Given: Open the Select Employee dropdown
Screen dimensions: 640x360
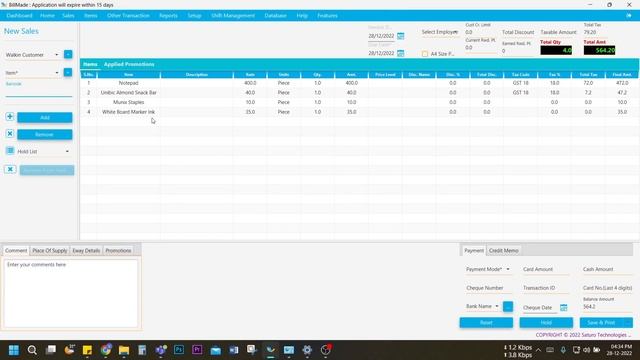Looking at the screenshot, I should (x=440, y=32).
